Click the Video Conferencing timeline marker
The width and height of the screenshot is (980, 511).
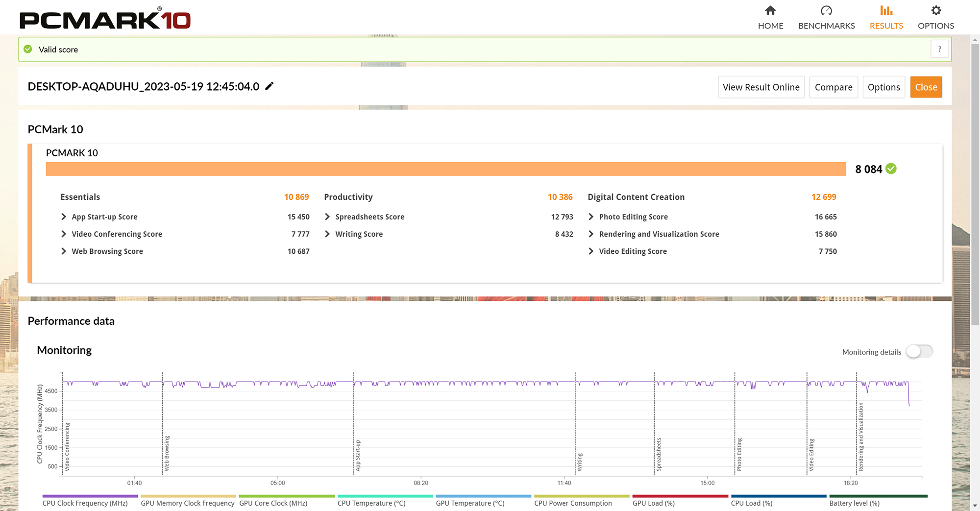point(67,447)
